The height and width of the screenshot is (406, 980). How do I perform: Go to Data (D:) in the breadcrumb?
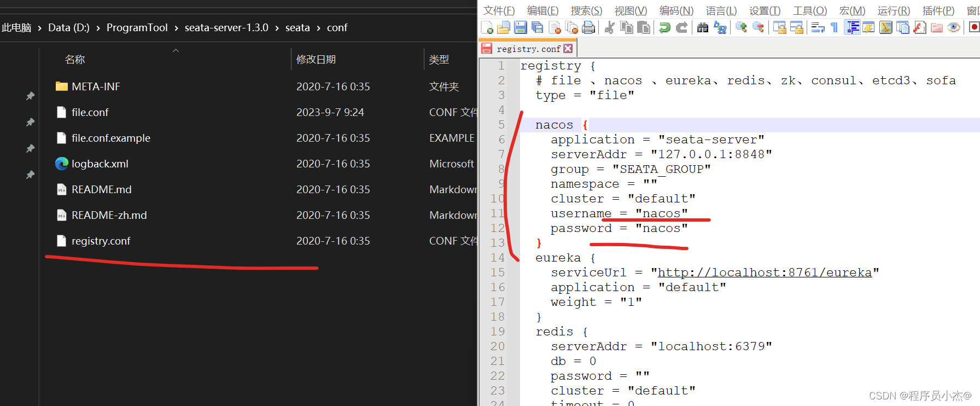68,27
